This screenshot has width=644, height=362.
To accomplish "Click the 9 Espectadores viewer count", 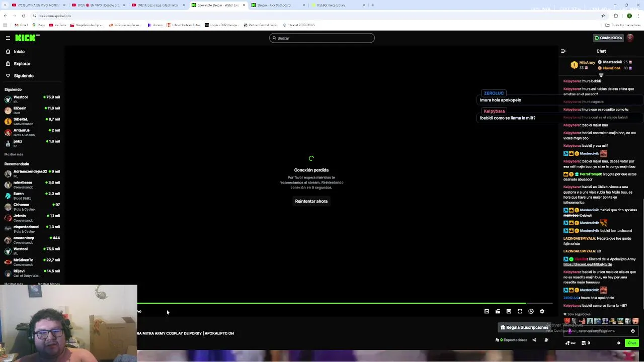I will coord(512,340).
